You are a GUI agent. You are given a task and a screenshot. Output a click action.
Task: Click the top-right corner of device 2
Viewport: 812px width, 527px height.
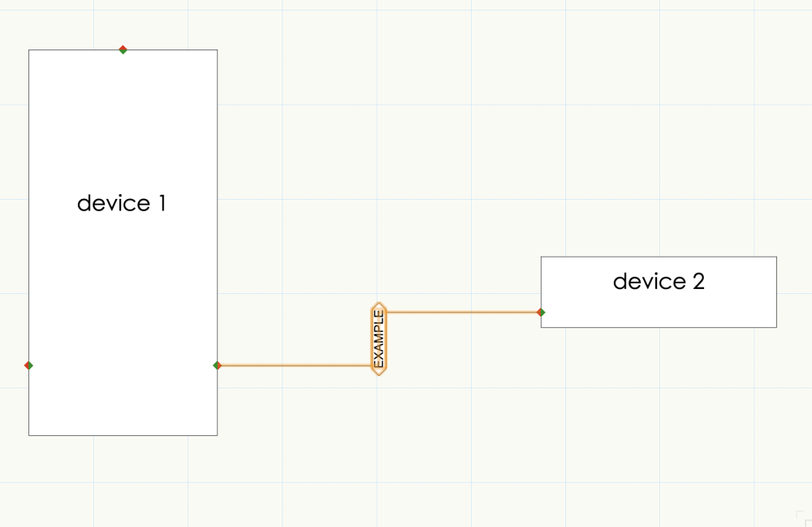click(x=776, y=257)
